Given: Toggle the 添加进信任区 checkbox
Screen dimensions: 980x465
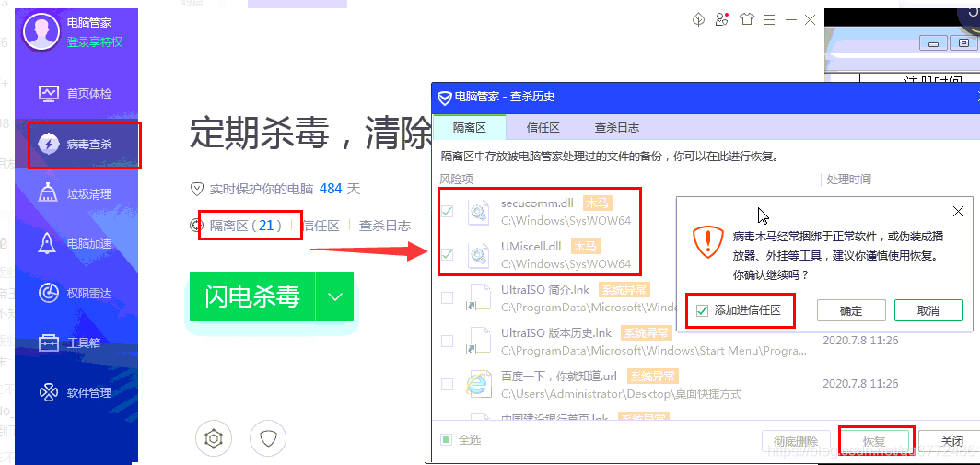Looking at the screenshot, I should (702, 310).
